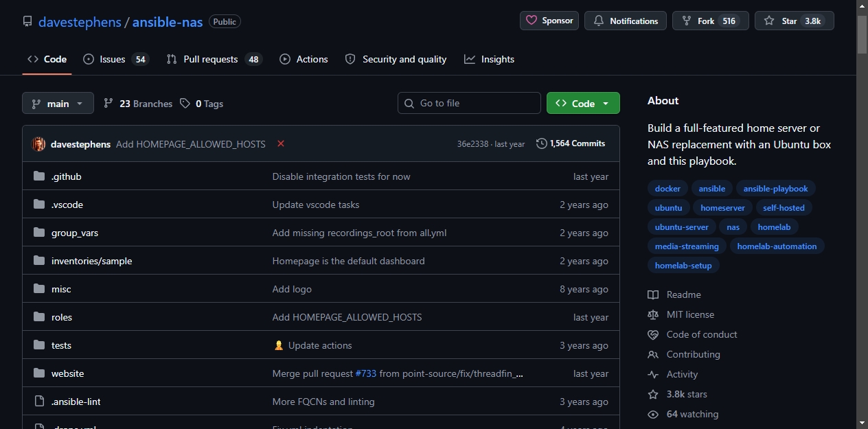Open the group_vars folder

click(75, 233)
